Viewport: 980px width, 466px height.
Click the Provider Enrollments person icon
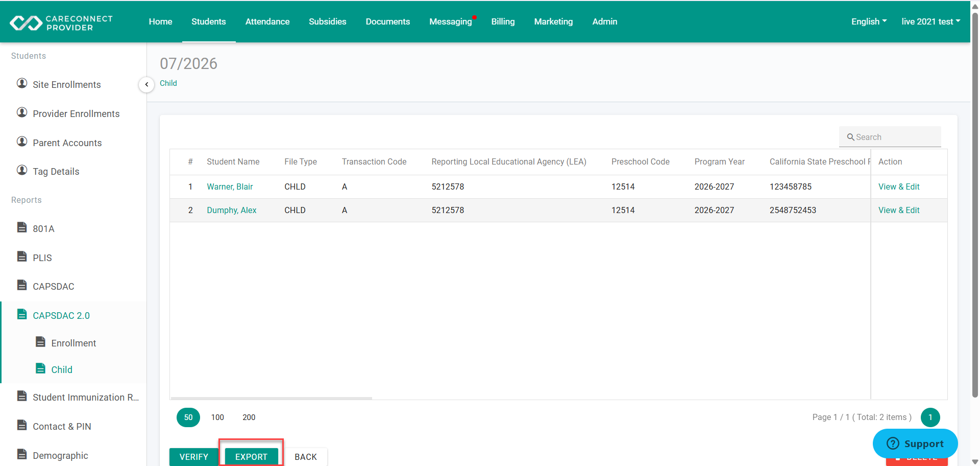click(x=22, y=112)
